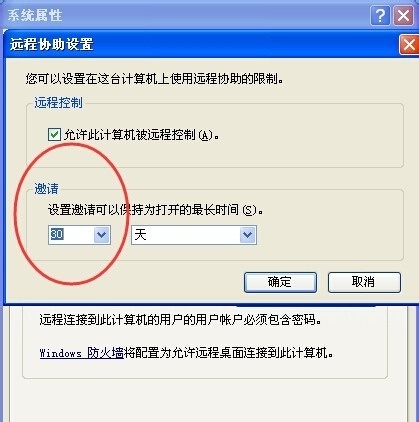The height and width of the screenshot is (422, 419).
Task: Click the 取消 button
Action: click(364, 282)
